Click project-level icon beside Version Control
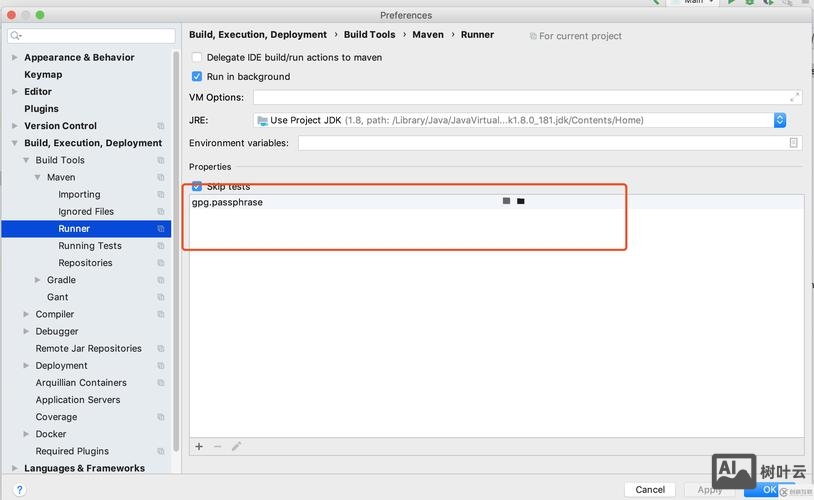Viewport: 814px width, 500px height. point(161,126)
